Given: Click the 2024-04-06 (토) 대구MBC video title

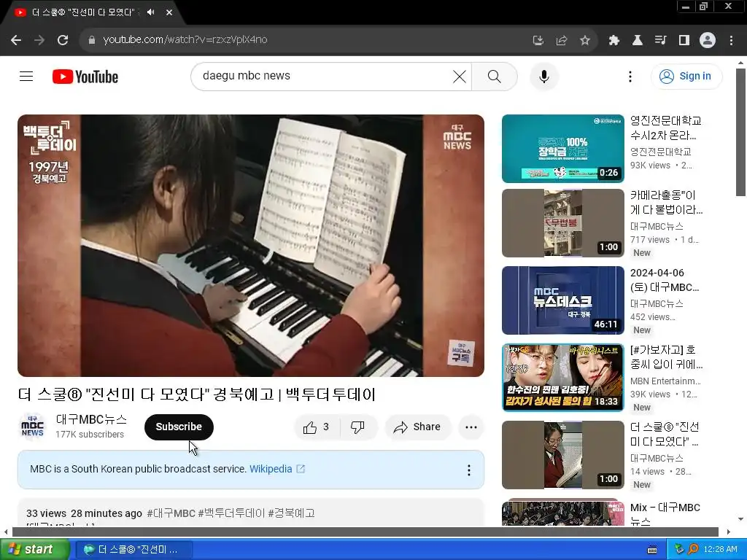Looking at the screenshot, I should 665,280.
